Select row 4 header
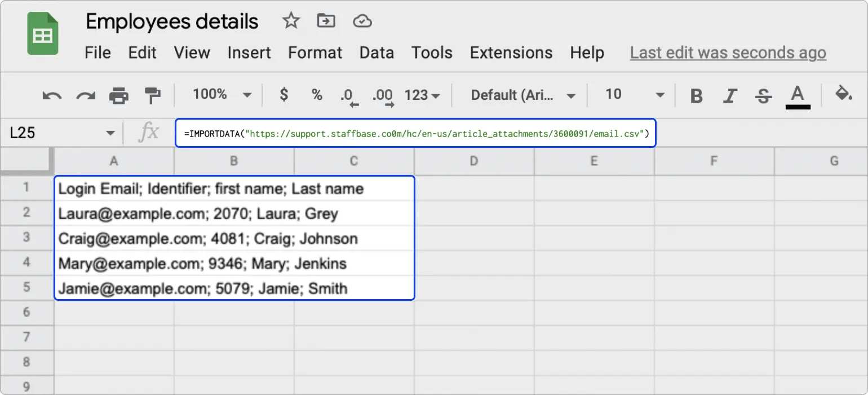The height and width of the screenshot is (395, 868). click(x=26, y=263)
